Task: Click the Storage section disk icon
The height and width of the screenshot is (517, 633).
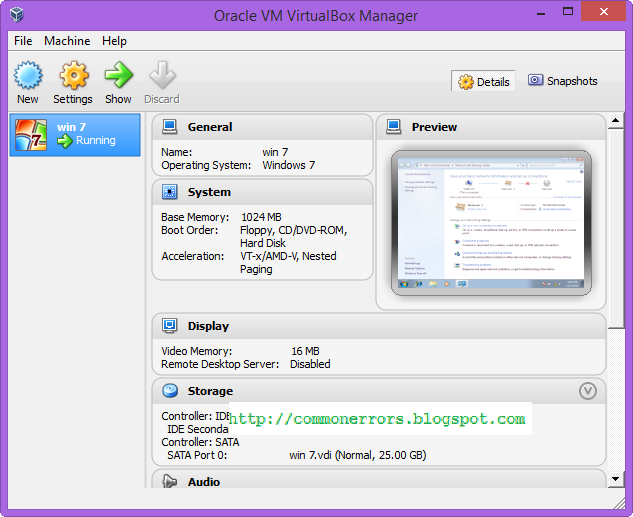Action: tap(170, 391)
